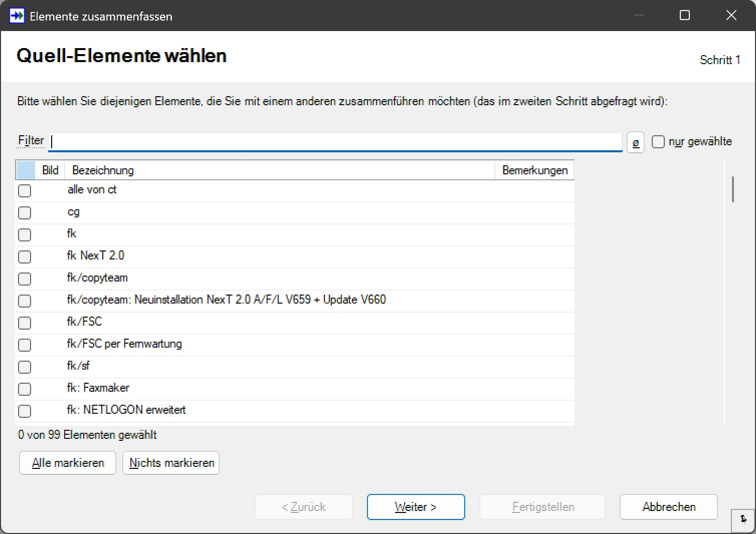The height and width of the screenshot is (534, 756).
Task: Check the checkbox for "fk/FSC per Fernwartung"
Action: [25, 345]
